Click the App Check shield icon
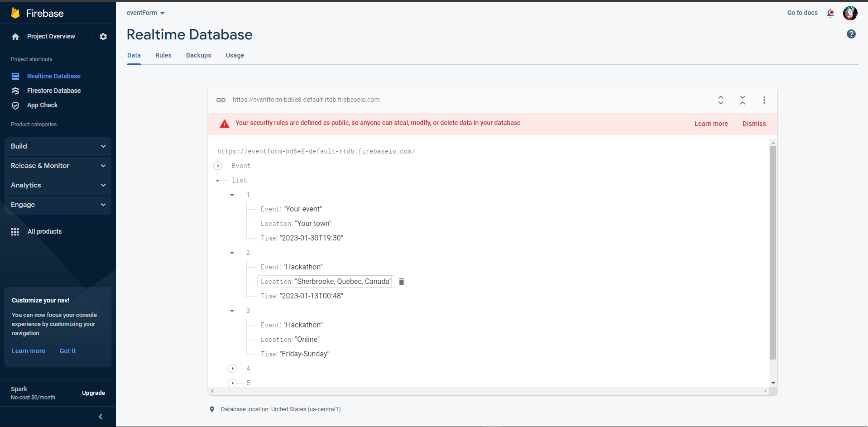Viewport: 868px width, 427px height. (x=15, y=106)
